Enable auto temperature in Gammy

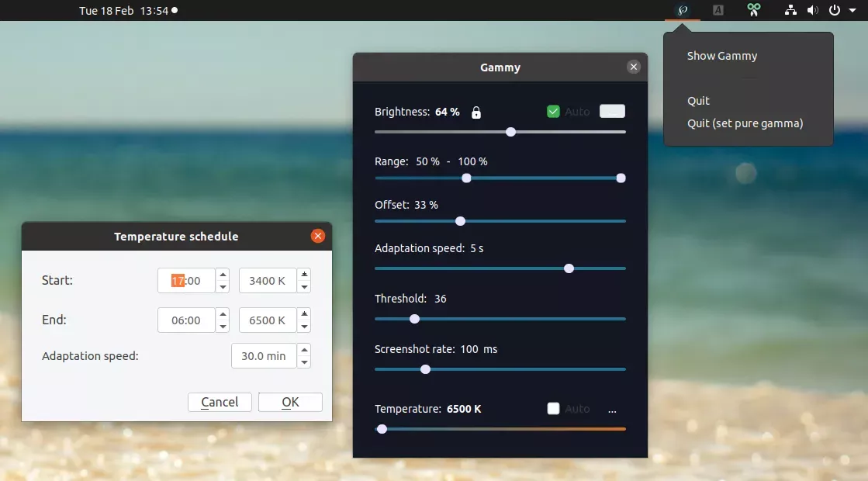tap(553, 409)
